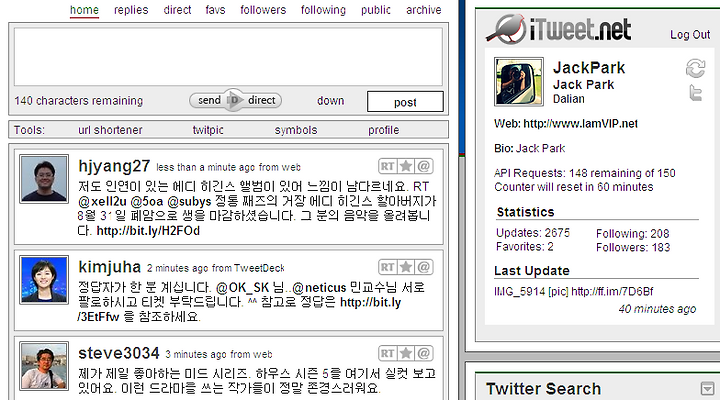Retweet the steve3034 tweet via RT icon
The width and height of the screenshot is (720, 400).
pos(387,353)
